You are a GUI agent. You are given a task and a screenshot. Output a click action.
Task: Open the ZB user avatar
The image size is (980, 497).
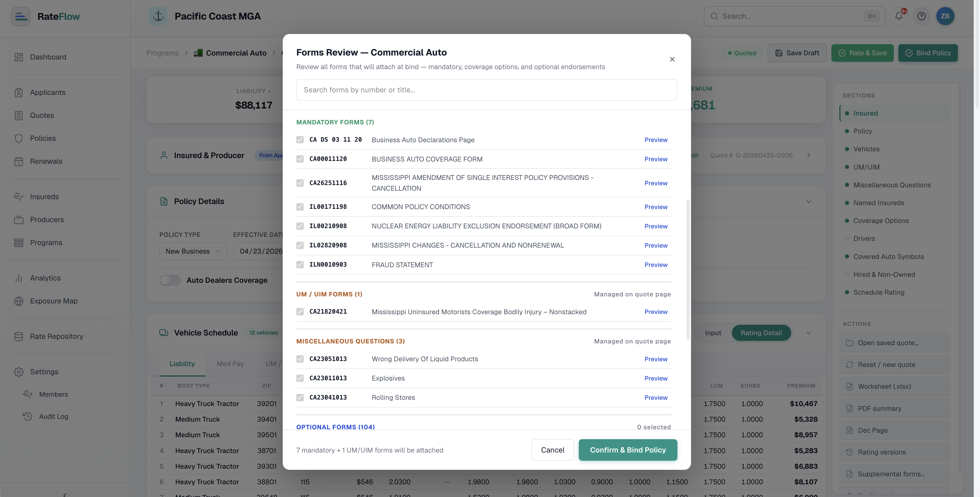click(x=945, y=16)
